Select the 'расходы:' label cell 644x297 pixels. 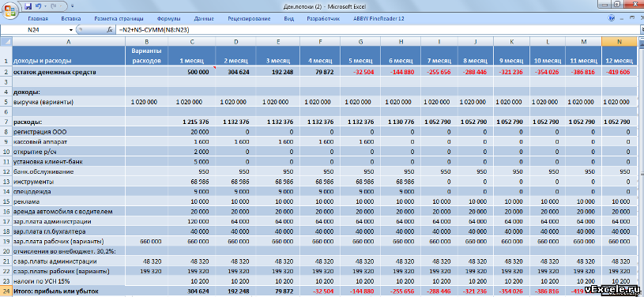click(69, 122)
